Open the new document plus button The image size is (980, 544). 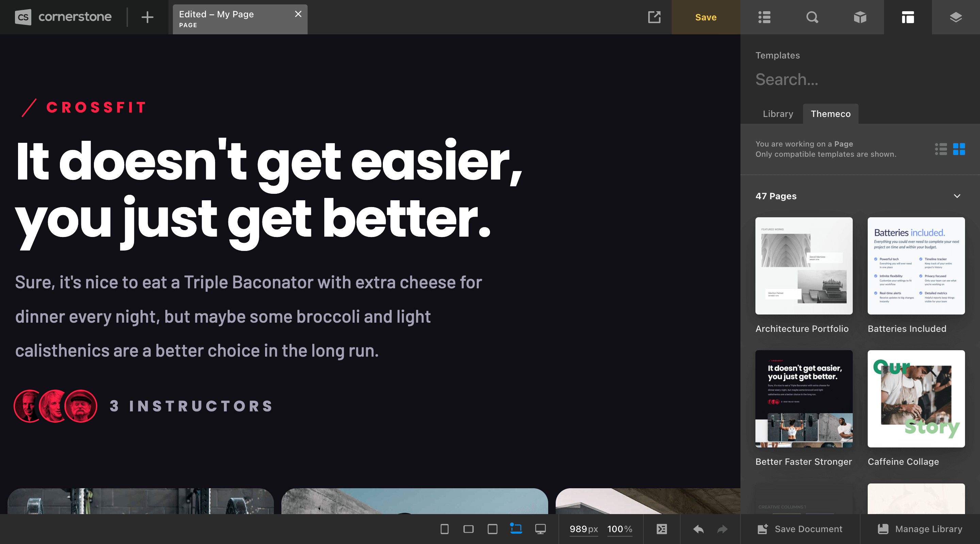click(x=147, y=17)
